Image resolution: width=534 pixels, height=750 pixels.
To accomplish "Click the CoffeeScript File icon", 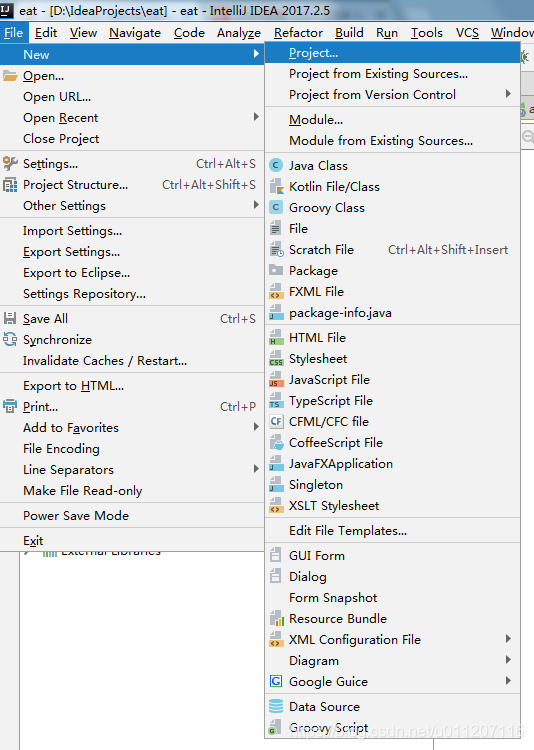I will (276, 443).
